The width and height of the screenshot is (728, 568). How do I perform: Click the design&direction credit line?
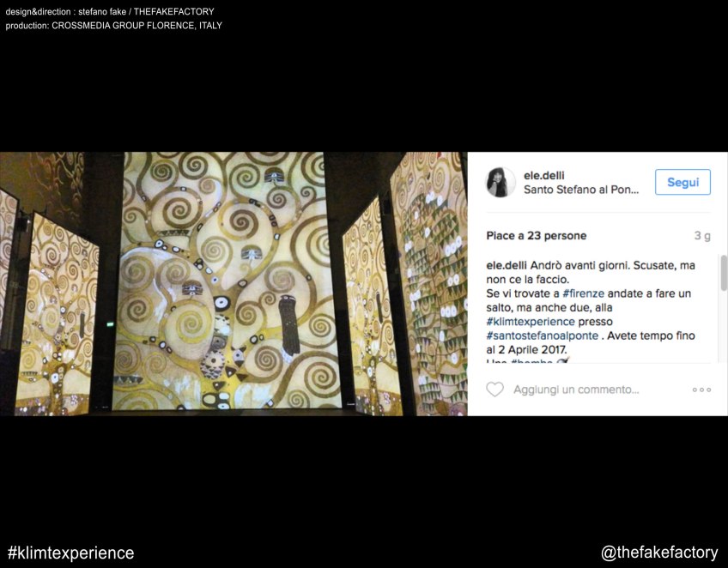(110, 12)
